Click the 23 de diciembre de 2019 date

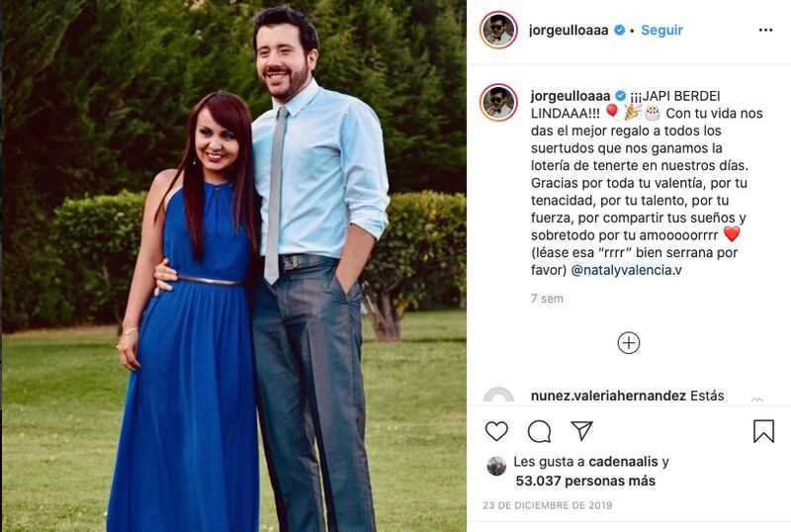[548, 505]
